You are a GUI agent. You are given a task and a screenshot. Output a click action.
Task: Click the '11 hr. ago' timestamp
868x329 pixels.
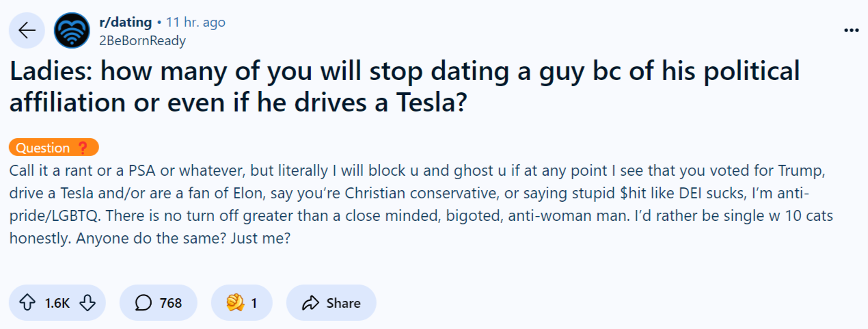[195, 23]
